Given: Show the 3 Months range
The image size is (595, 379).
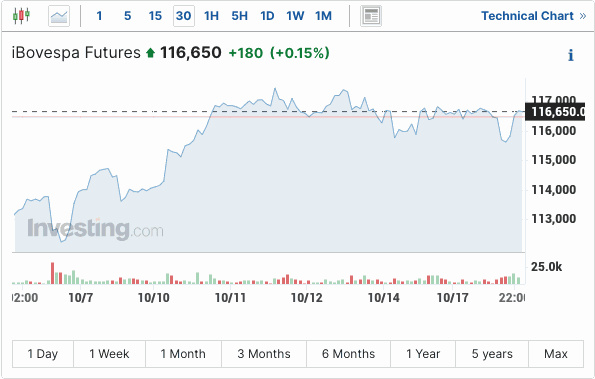Looking at the screenshot, I should [x=264, y=354].
